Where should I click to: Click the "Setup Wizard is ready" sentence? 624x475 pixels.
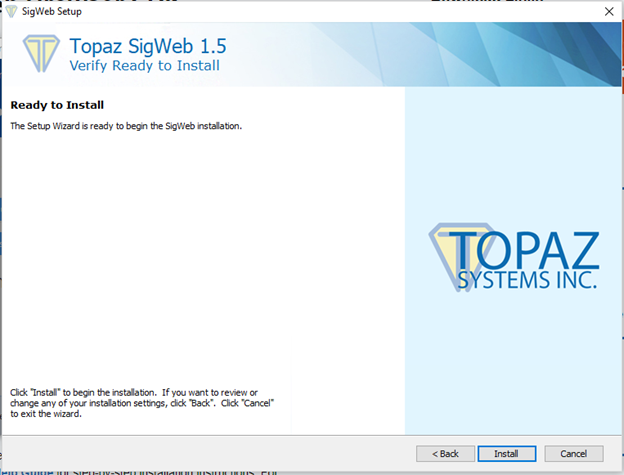pos(126,126)
